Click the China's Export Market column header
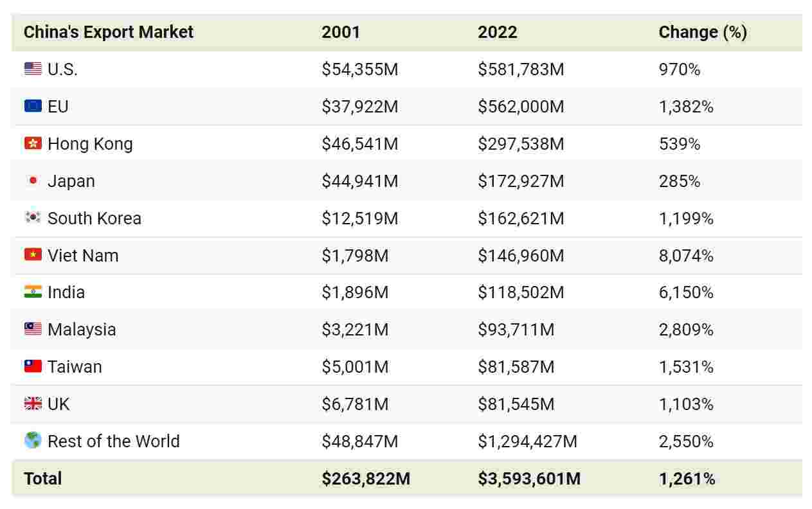This screenshot has height=509, width=812. (x=108, y=32)
